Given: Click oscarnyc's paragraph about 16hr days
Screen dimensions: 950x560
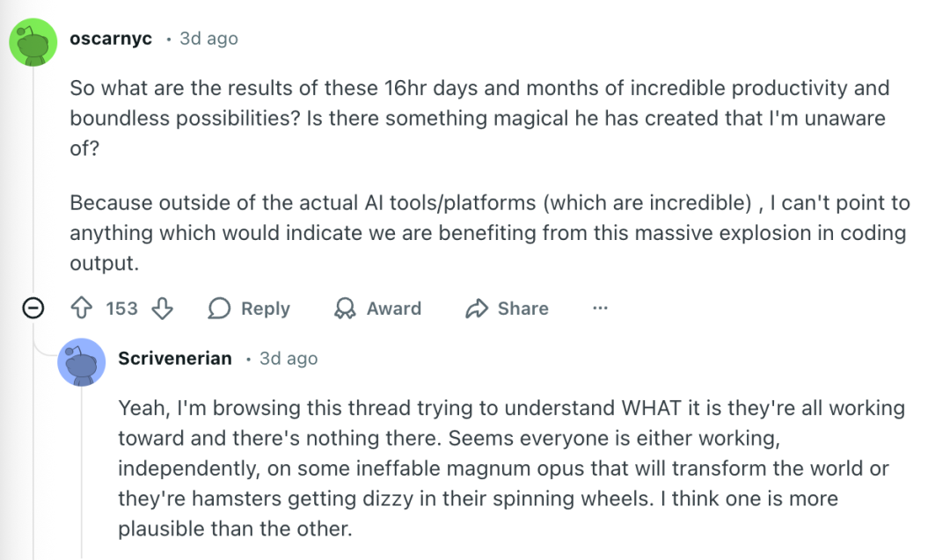Looking at the screenshot, I should tap(479, 118).
